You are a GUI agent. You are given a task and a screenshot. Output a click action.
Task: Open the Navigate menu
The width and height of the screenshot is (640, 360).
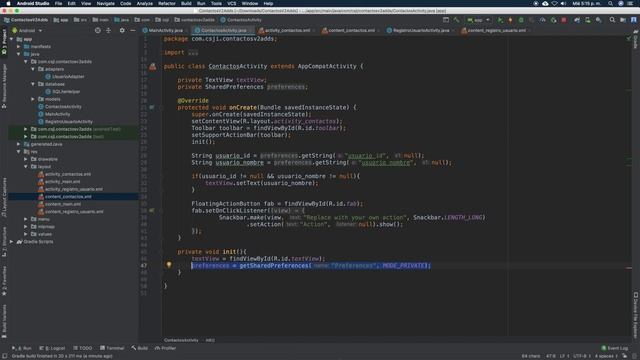[105, 3]
